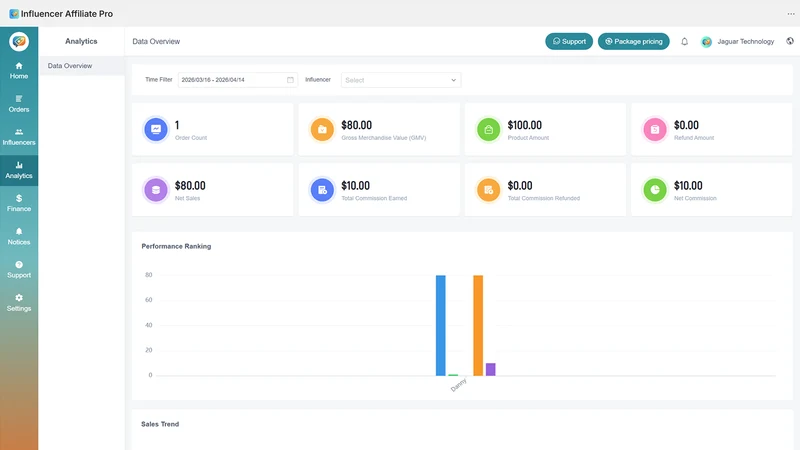Open the Jaguar Technology account name
The height and width of the screenshot is (450, 800).
[745, 42]
